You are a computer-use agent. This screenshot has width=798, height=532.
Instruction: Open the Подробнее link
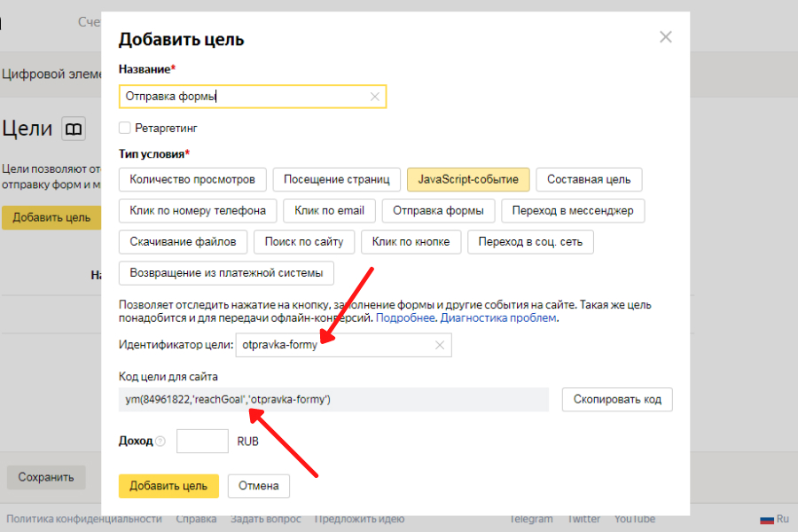(405, 318)
